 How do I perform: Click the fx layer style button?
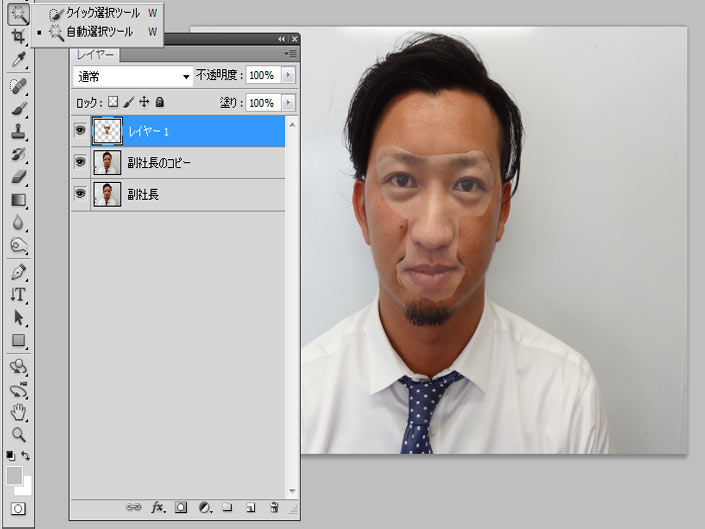coord(158,508)
